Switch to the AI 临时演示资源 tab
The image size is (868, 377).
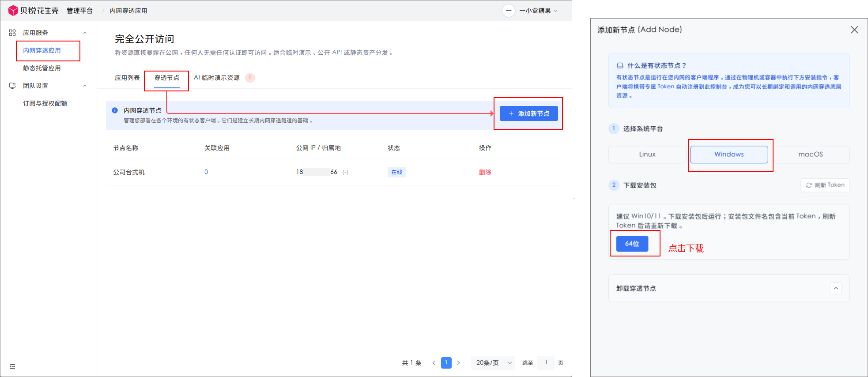tap(217, 78)
